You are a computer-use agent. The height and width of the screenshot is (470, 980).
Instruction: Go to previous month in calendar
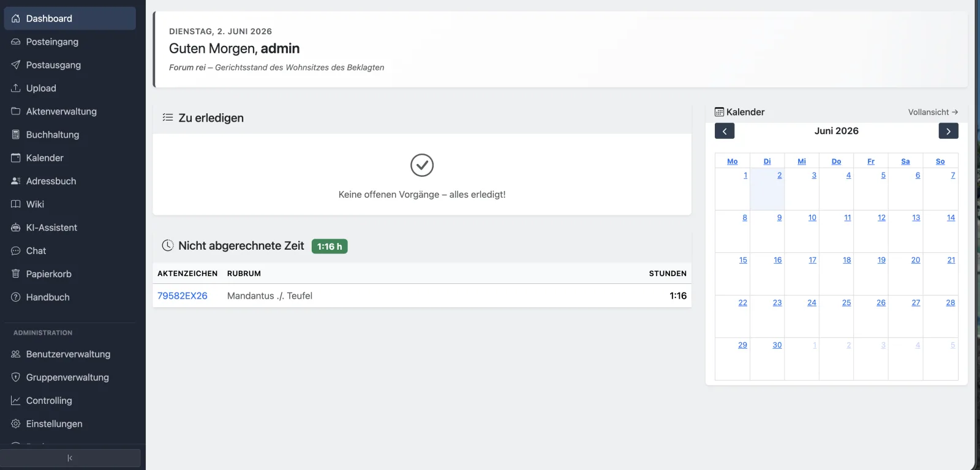pos(725,131)
